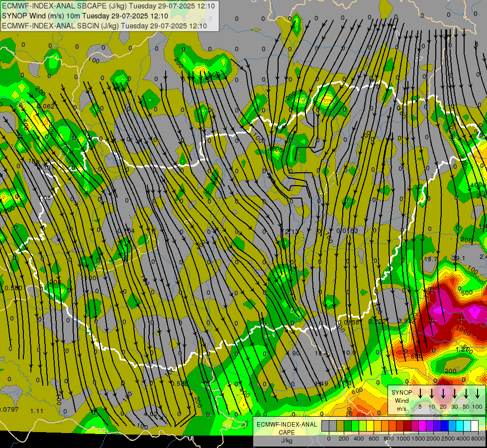
Task: Select the pure blue swatch in CAPE legend
Action: coord(445,426)
